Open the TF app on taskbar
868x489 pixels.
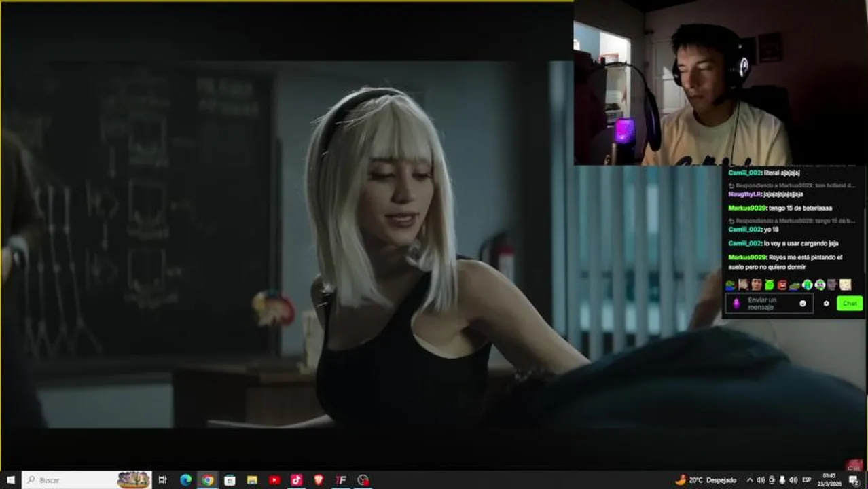pos(341,480)
